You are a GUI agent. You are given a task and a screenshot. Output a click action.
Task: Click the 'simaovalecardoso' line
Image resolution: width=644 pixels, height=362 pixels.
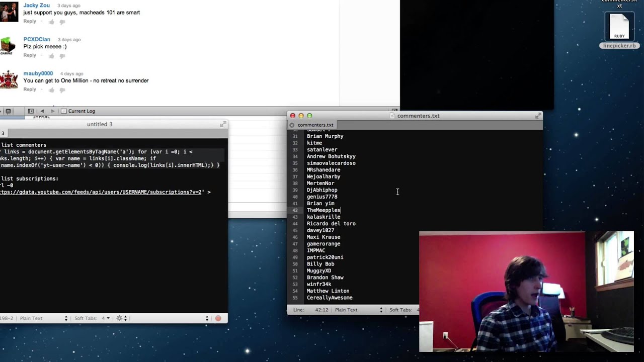point(331,163)
